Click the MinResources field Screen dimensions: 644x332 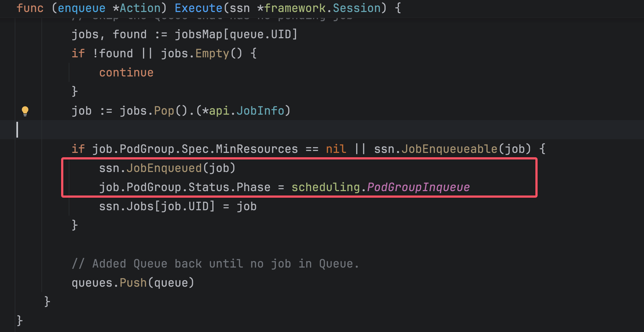click(257, 149)
